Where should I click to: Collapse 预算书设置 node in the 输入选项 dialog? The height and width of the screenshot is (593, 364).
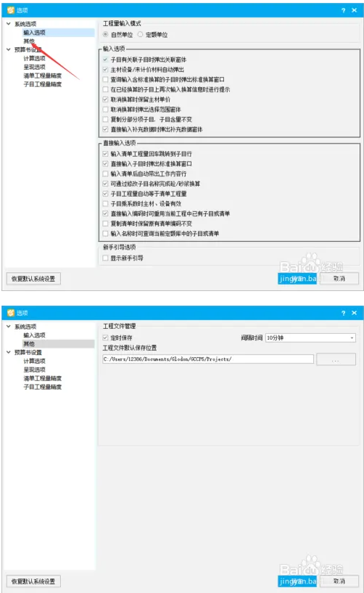click(x=9, y=49)
